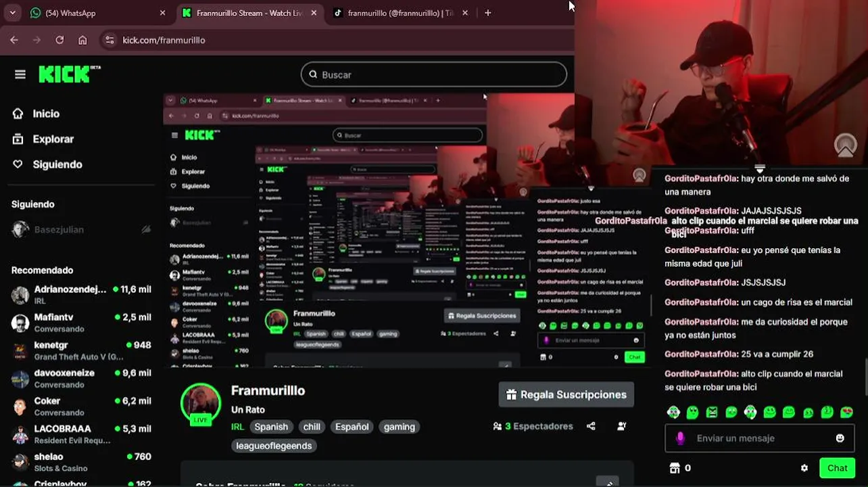Close the WhatsApp tab
868x487 pixels.
[x=162, y=13]
